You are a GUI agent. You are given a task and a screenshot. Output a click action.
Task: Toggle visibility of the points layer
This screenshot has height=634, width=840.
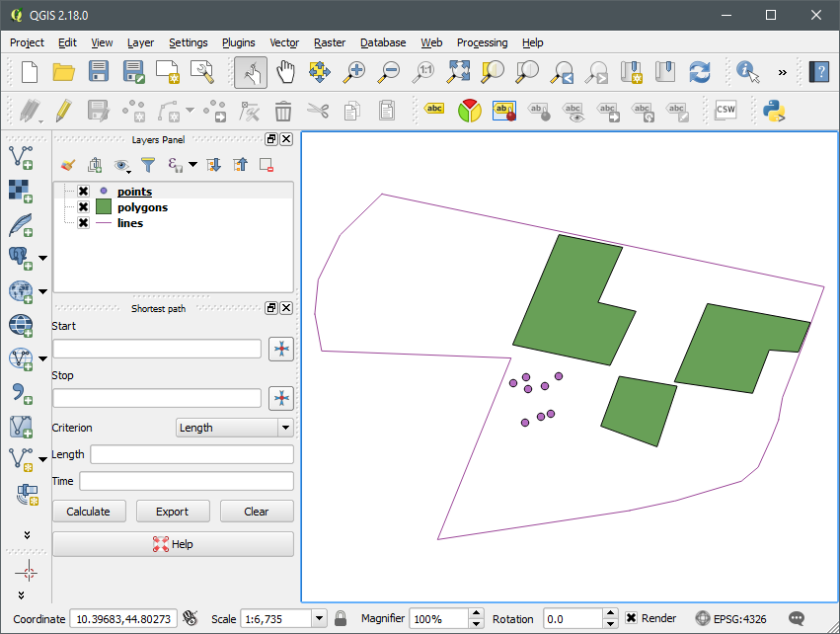tap(84, 192)
